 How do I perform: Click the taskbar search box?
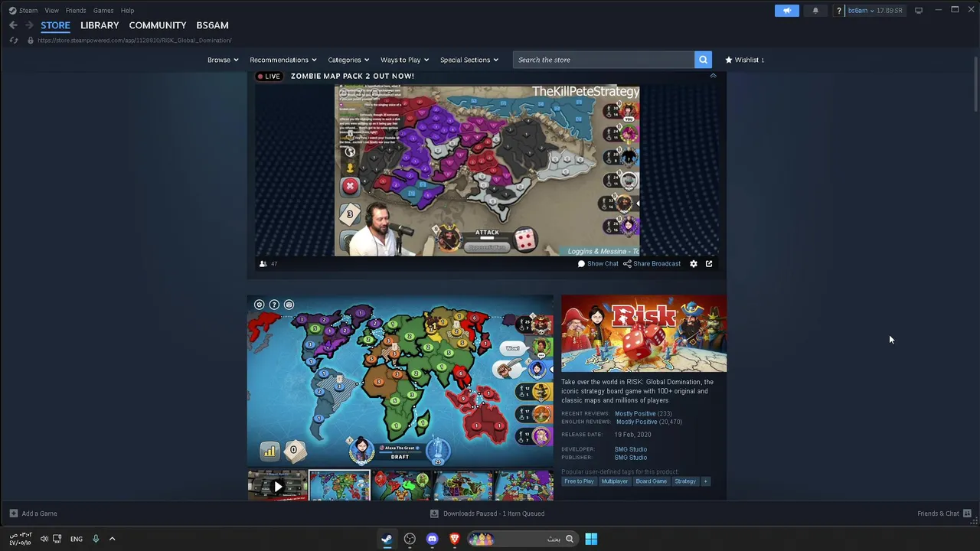click(523, 539)
